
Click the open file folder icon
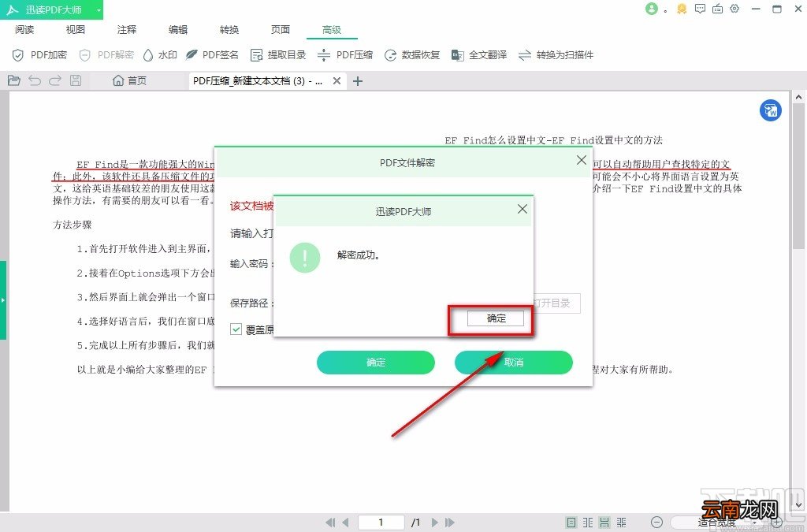click(14, 80)
